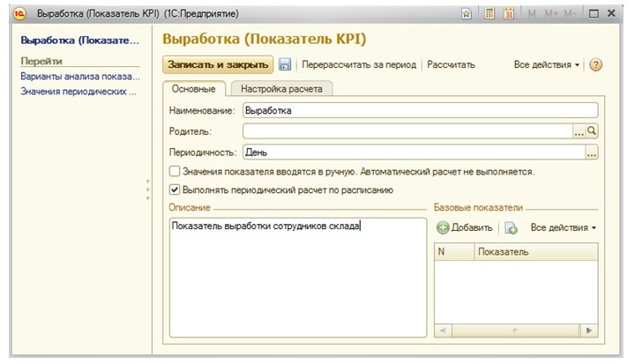Click Записать и закрыть button
The image size is (635, 364).
(218, 65)
